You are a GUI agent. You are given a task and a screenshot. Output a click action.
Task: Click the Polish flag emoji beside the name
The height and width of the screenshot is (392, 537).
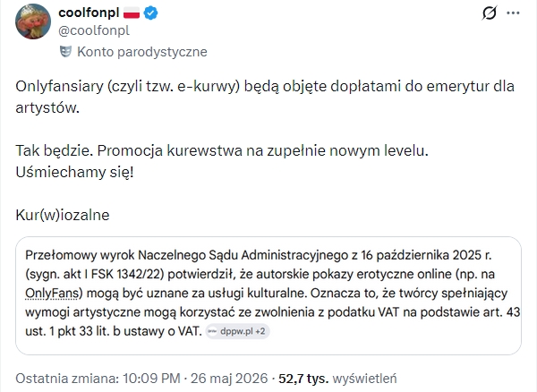[132, 13]
